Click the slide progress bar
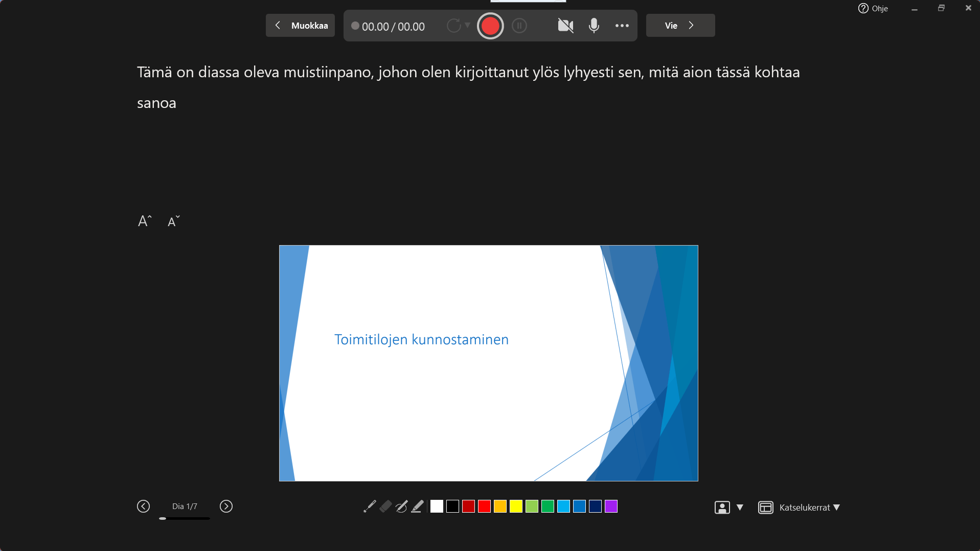Image resolution: width=980 pixels, height=551 pixels. [x=185, y=518]
